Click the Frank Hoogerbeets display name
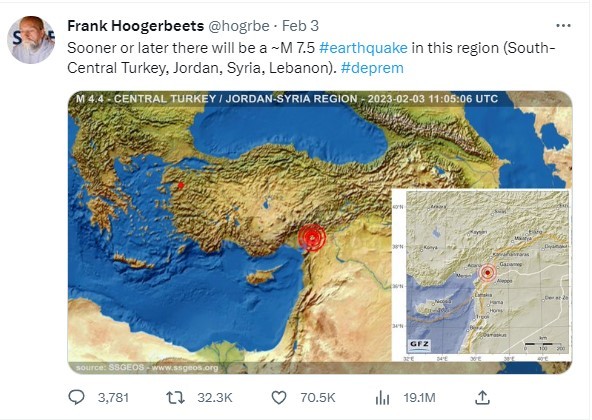 tap(136, 26)
